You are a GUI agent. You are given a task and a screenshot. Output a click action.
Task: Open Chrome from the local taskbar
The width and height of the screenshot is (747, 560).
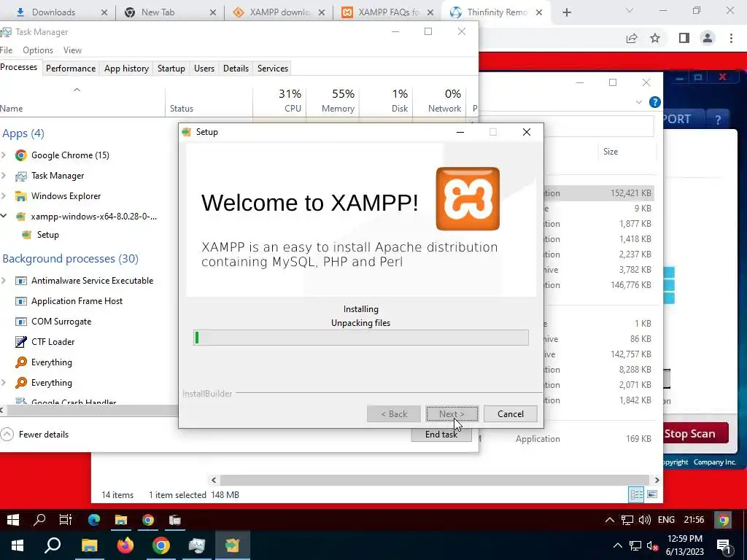pos(161,545)
